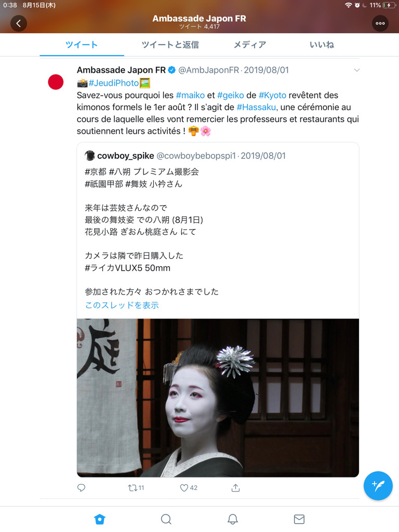The width and height of the screenshot is (399, 532).
Task: Expand the tweet options chevron
Action: (x=356, y=70)
